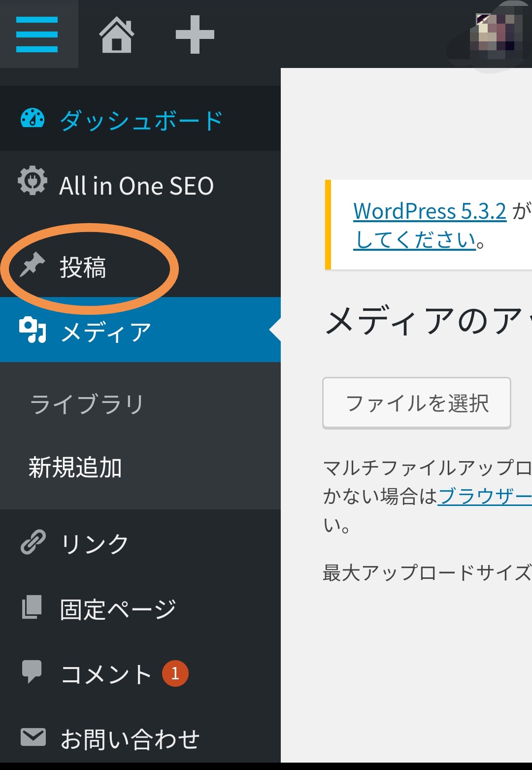Open ダッシュボード menu item

coord(141,120)
